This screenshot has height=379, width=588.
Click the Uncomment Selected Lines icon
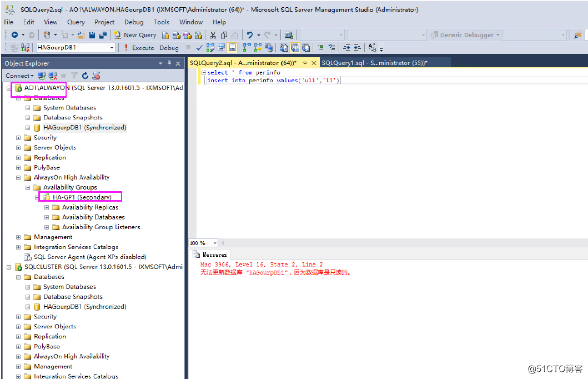click(x=332, y=48)
